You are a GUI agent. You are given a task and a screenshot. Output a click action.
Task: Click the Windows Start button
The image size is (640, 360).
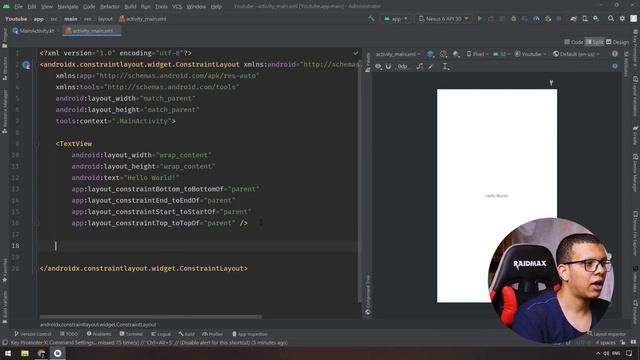point(8,353)
